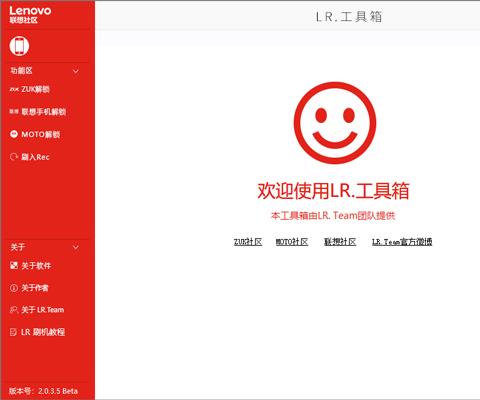The image size is (480, 400).
Task: Collapse the 关于 section chevron
Action: (x=76, y=247)
